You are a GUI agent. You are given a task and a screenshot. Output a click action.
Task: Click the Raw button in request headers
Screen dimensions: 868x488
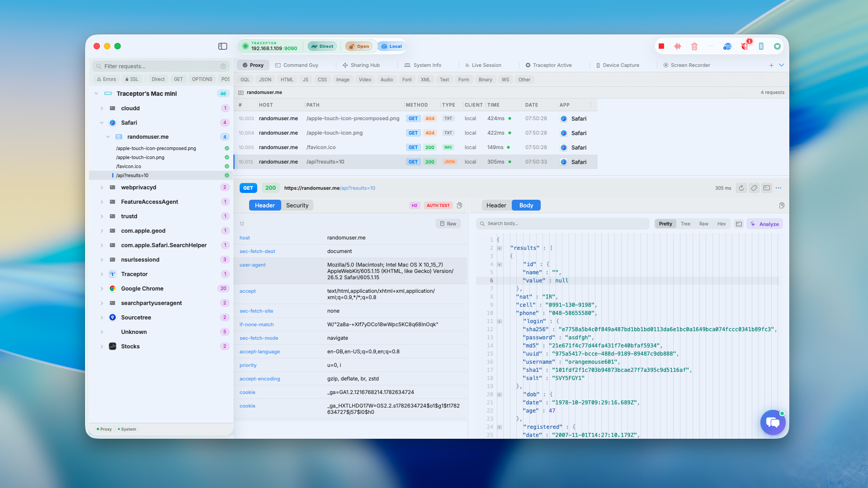448,224
